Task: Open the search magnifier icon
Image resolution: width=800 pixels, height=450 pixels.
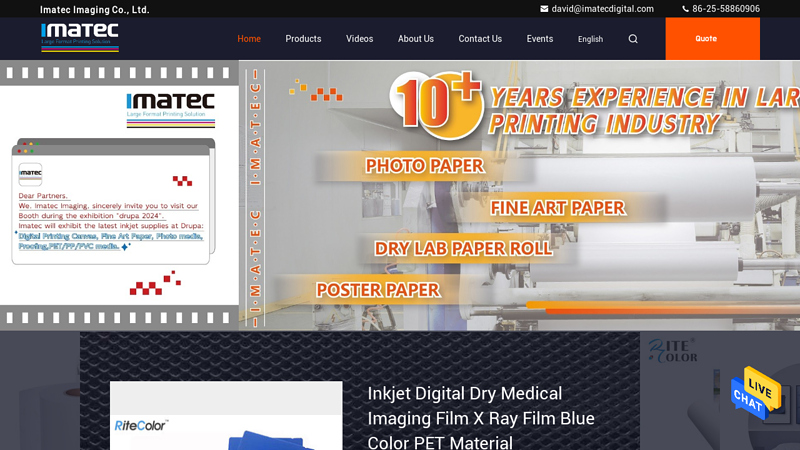Action: coord(633,39)
